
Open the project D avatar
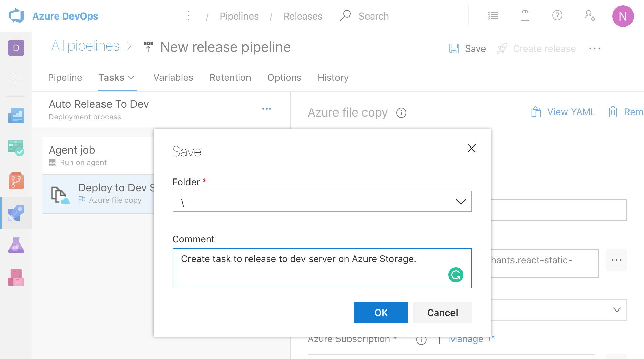click(16, 48)
